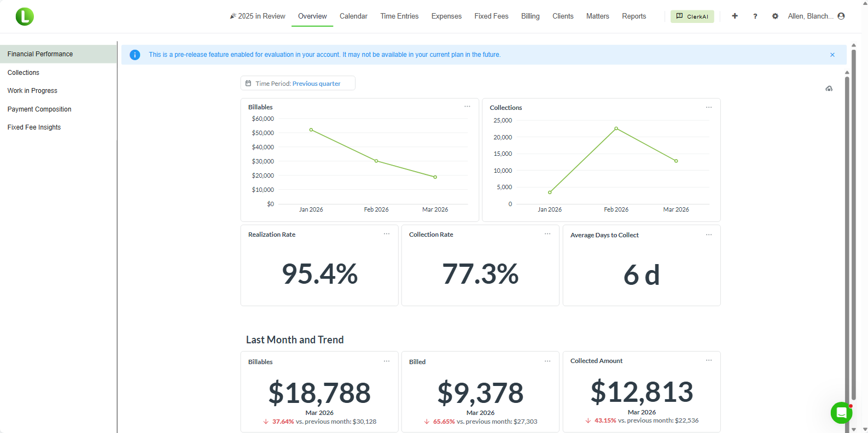
Task: Open the settings gear icon
Action: point(775,16)
